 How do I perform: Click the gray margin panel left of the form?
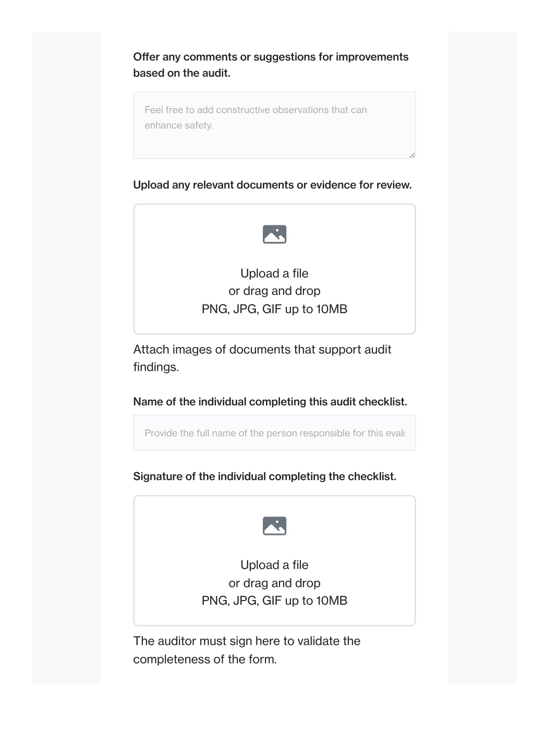pyautogui.click(x=67, y=358)
